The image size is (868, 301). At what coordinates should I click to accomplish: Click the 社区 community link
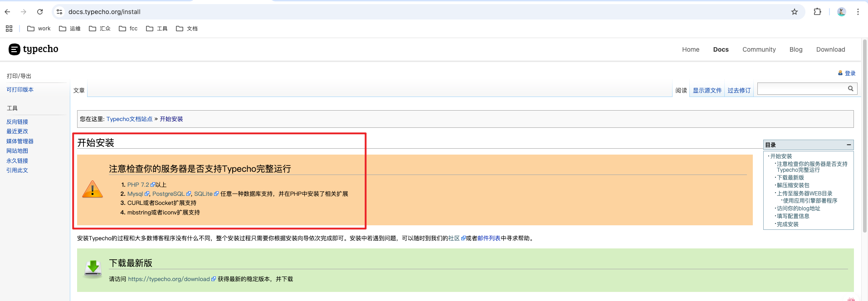[x=457, y=238]
